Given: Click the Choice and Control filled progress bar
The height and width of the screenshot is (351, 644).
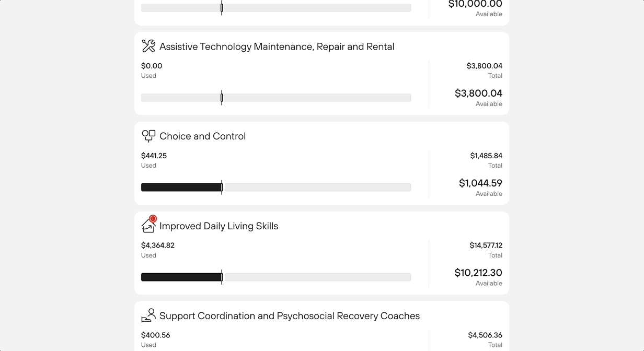Looking at the screenshot, I should (181, 188).
